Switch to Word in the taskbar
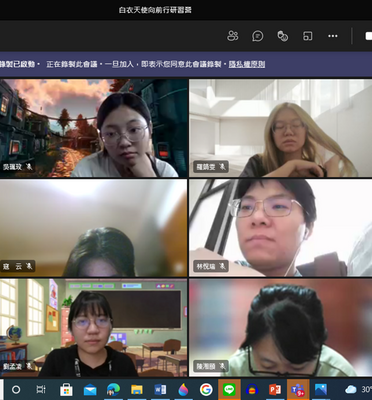372x400 pixels. (x=160, y=389)
